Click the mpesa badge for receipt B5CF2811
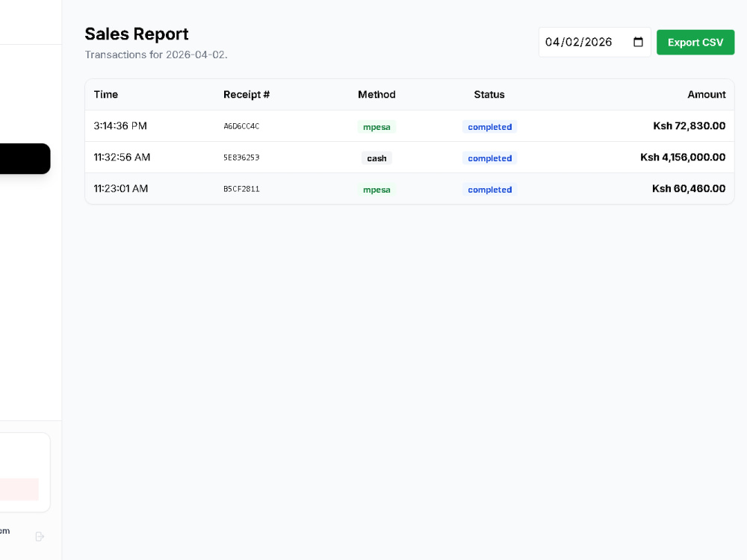The image size is (747, 560). coord(376,190)
